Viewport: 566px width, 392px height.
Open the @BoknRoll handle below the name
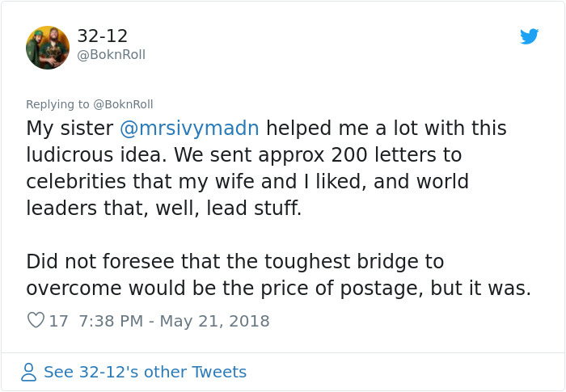(x=111, y=55)
